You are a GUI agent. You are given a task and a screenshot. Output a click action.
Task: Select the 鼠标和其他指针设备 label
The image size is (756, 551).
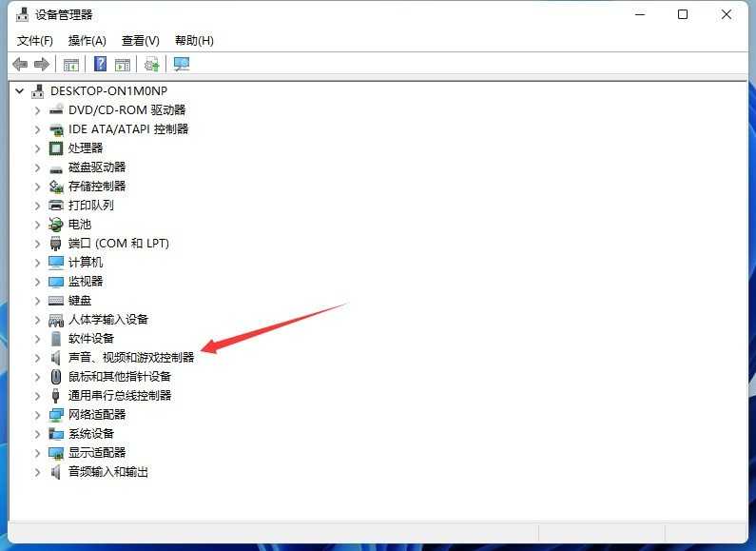pos(120,376)
